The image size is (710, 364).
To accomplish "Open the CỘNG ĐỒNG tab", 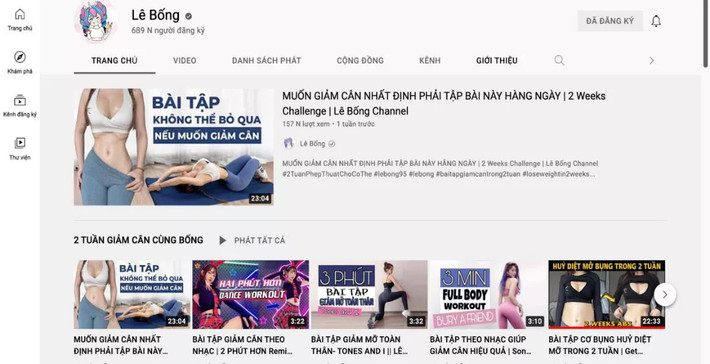I will (x=360, y=61).
